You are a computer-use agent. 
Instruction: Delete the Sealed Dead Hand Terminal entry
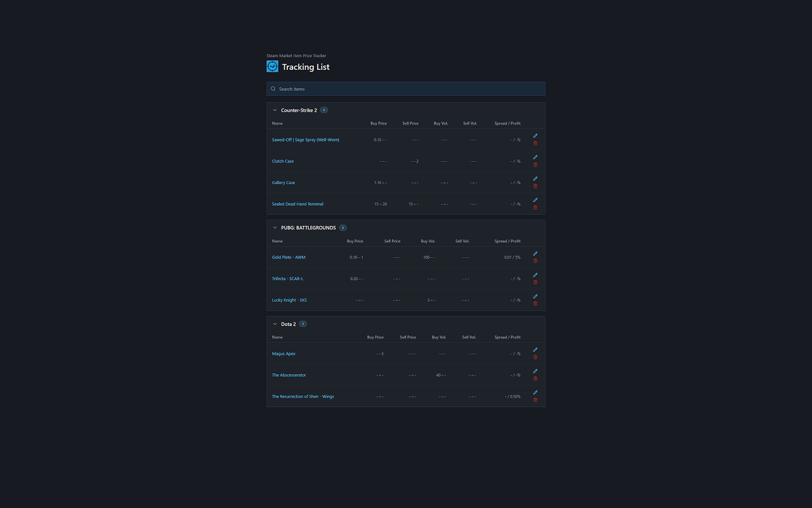(x=535, y=208)
